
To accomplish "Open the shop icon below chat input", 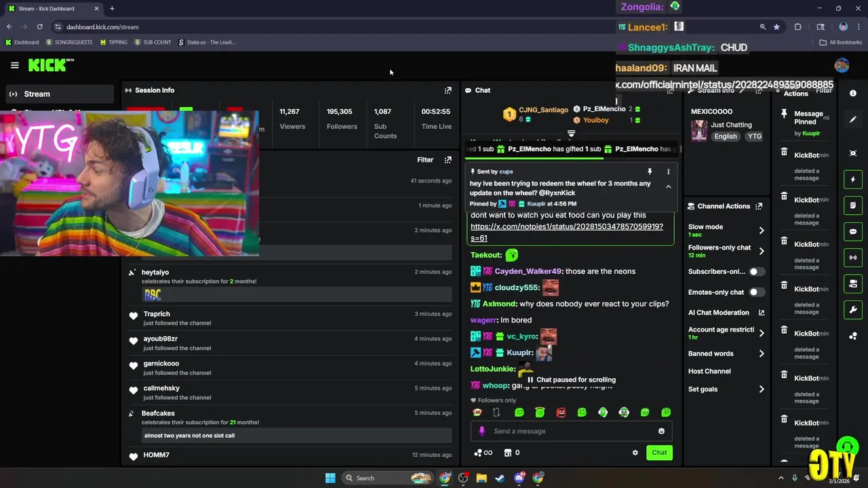I will [507, 453].
